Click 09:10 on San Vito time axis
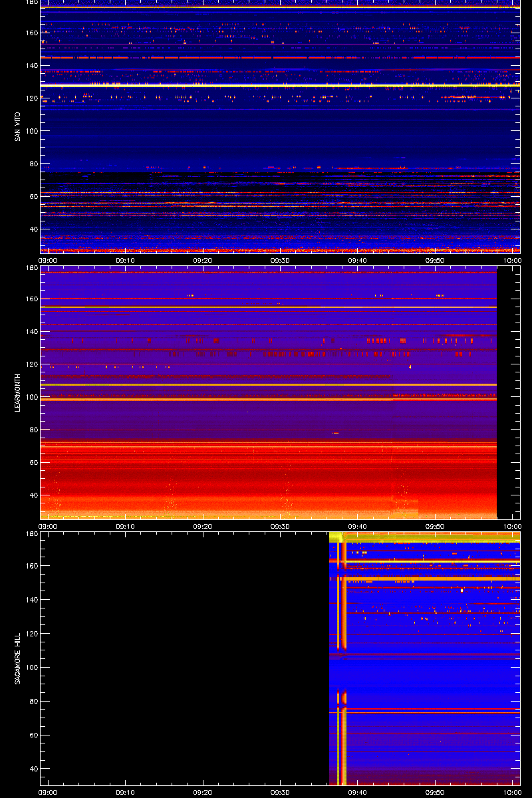 click(125, 261)
